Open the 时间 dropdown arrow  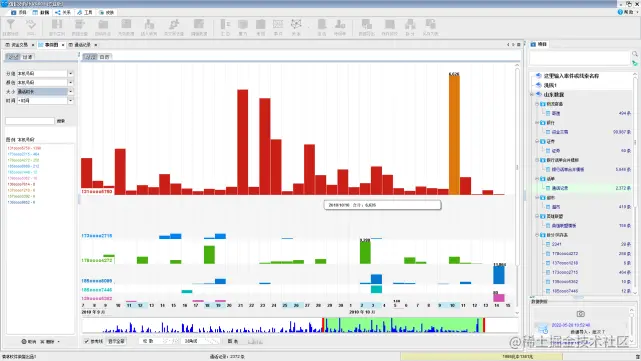click(70, 101)
